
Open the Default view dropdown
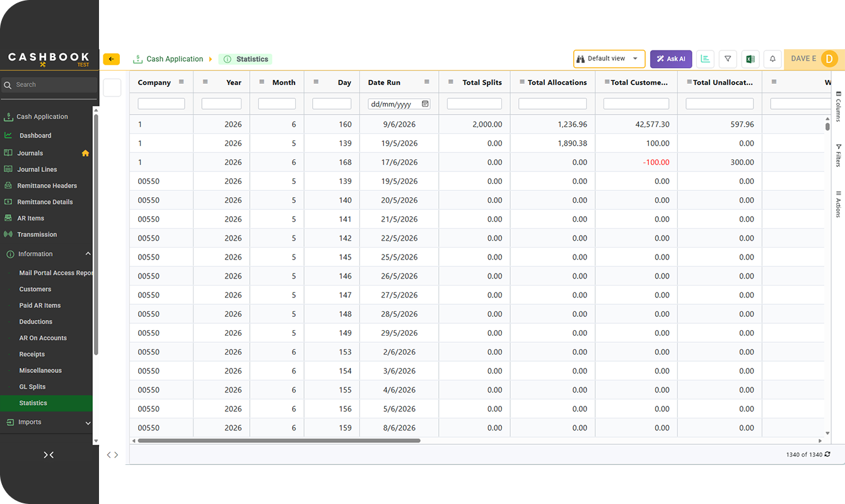point(609,59)
